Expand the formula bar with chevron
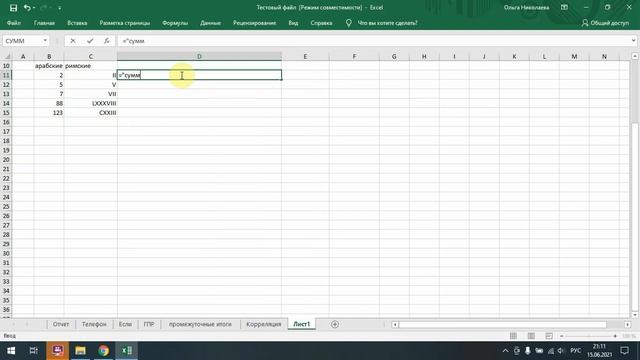 click(633, 41)
